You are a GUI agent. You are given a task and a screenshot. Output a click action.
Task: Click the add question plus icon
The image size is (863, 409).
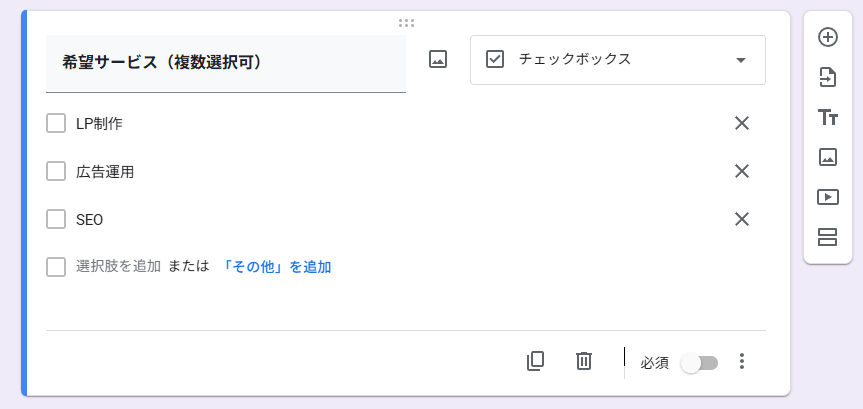coord(828,37)
